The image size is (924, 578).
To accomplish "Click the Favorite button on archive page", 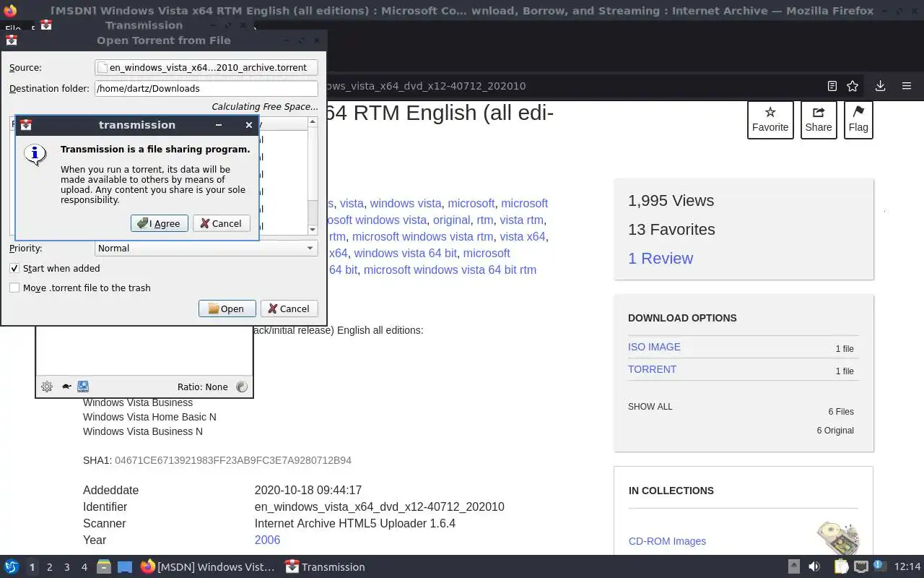I will (770, 120).
